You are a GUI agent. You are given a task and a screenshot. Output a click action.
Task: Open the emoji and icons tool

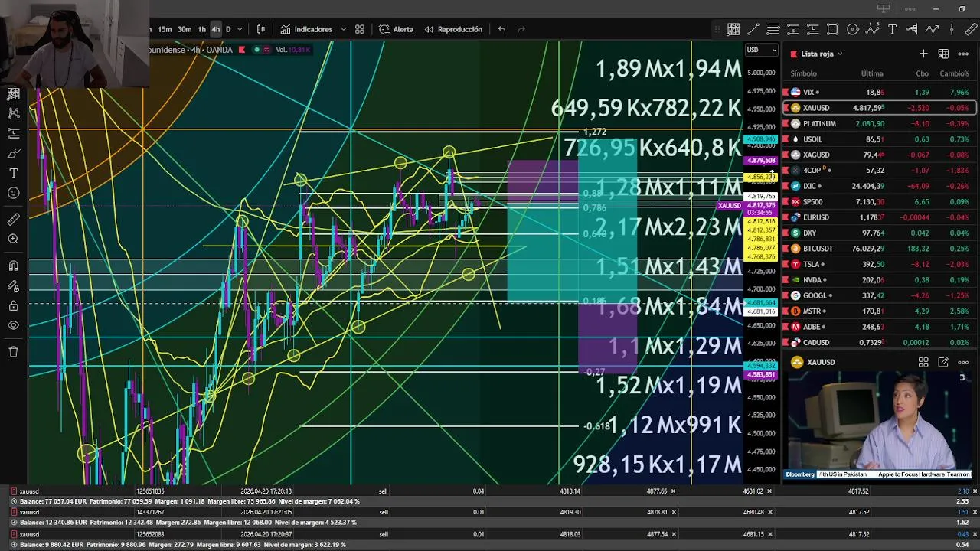(13, 193)
